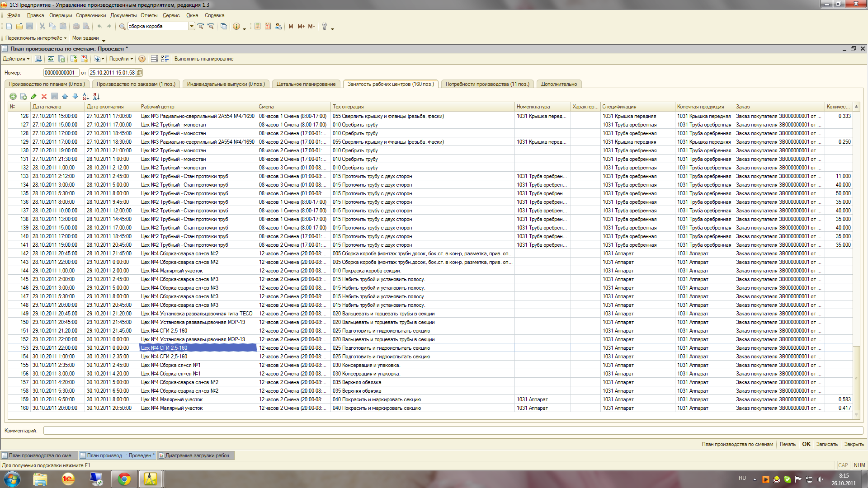Click the windows list icon in the toolbar
The image size is (868, 488).
tap(224, 26)
